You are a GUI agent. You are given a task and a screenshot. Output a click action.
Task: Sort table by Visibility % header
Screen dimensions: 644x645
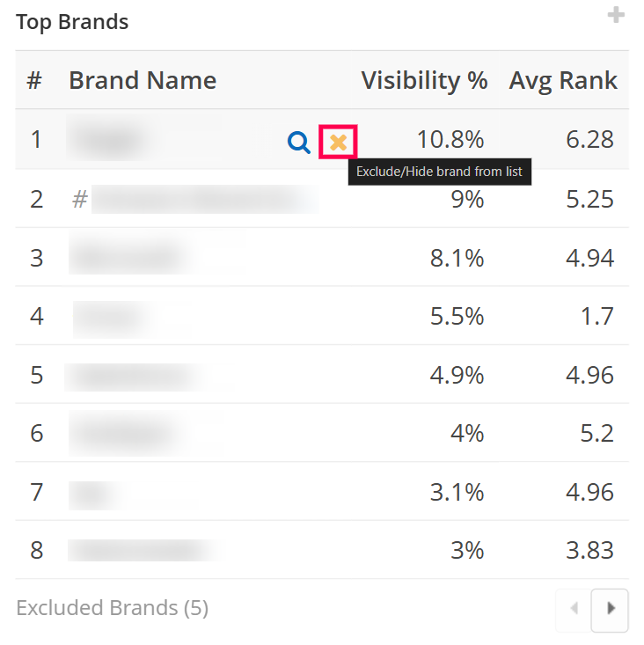(424, 81)
